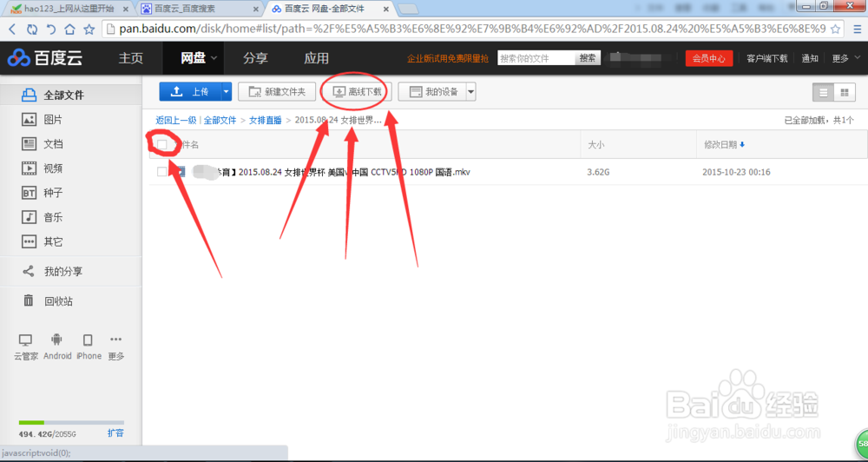
Task: Click the favorites star icon left of address bar
Action: coord(89,30)
